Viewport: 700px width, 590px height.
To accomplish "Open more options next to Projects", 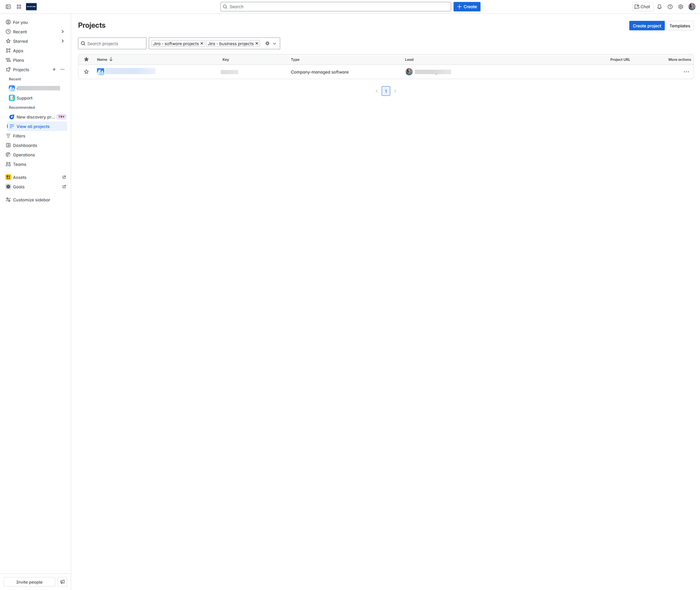I will click(x=62, y=69).
